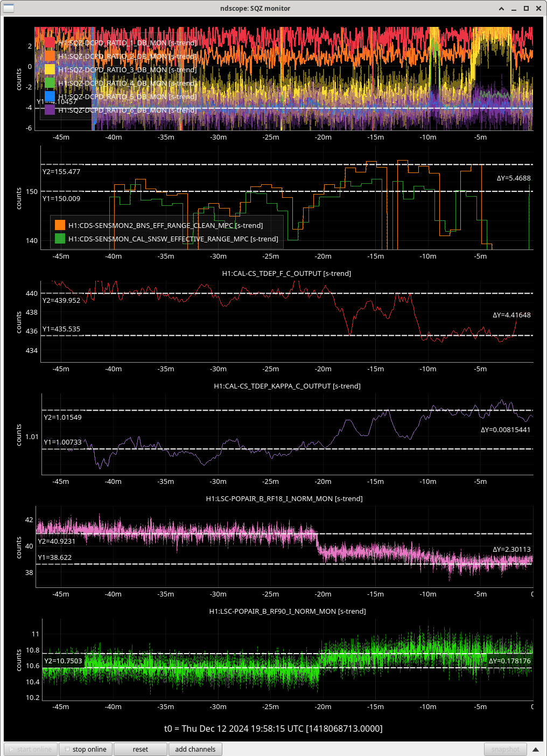Click the ΔY=0.178176 cursor readout

click(510, 661)
